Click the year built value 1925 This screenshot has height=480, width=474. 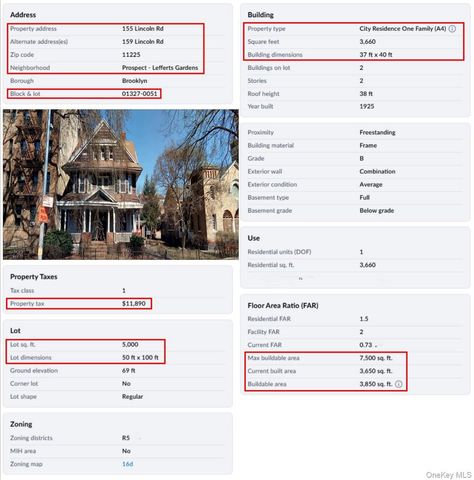(367, 106)
